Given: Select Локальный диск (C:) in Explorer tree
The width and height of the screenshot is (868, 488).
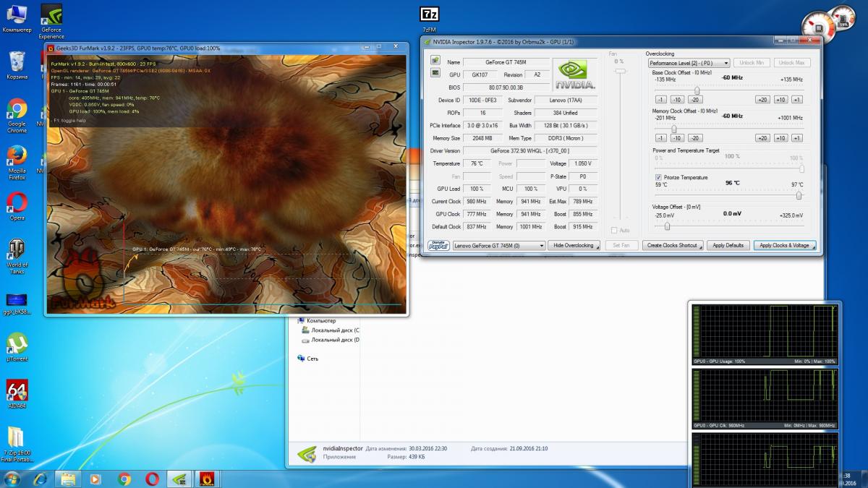Looking at the screenshot, I should [331, 330].
